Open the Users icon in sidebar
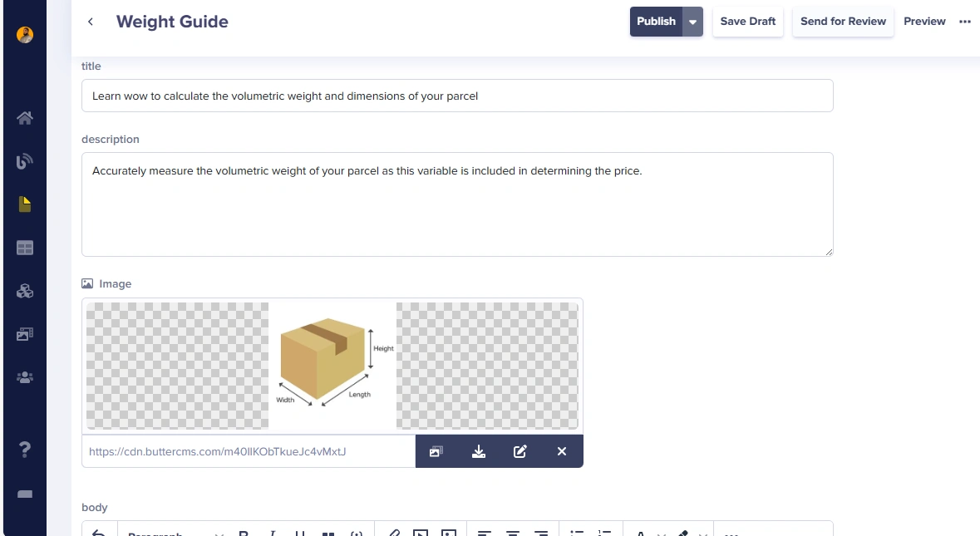 (x=25, y=377)
